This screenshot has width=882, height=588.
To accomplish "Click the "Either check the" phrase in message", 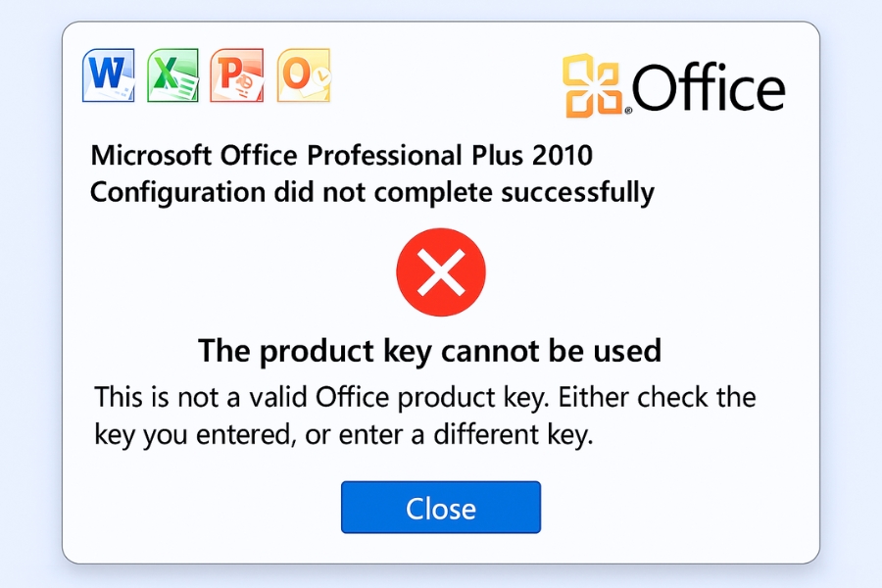I will tap(657, 397).
